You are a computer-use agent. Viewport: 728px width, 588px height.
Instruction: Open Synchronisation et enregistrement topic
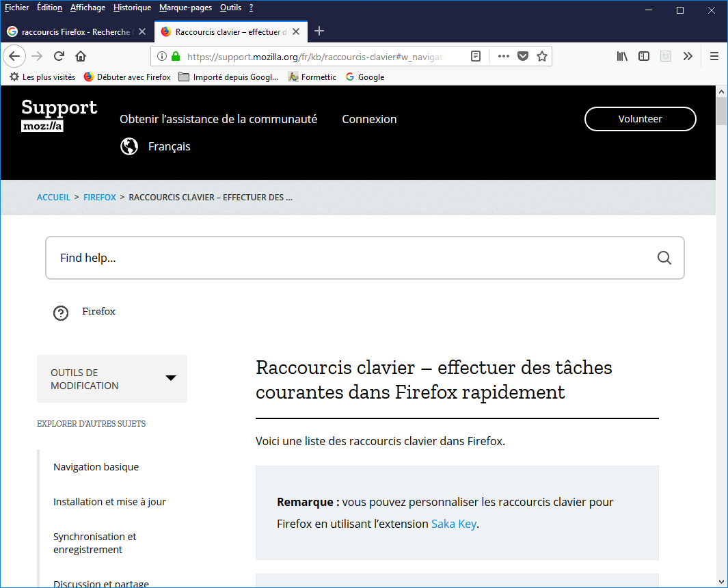coord(95,543)
